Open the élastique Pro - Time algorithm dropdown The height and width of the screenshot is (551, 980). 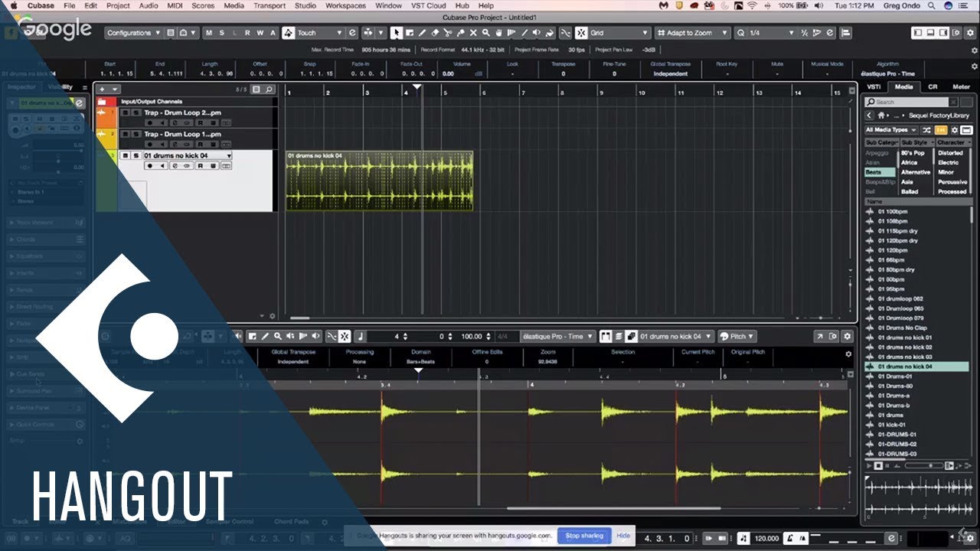tap(557, 336)
